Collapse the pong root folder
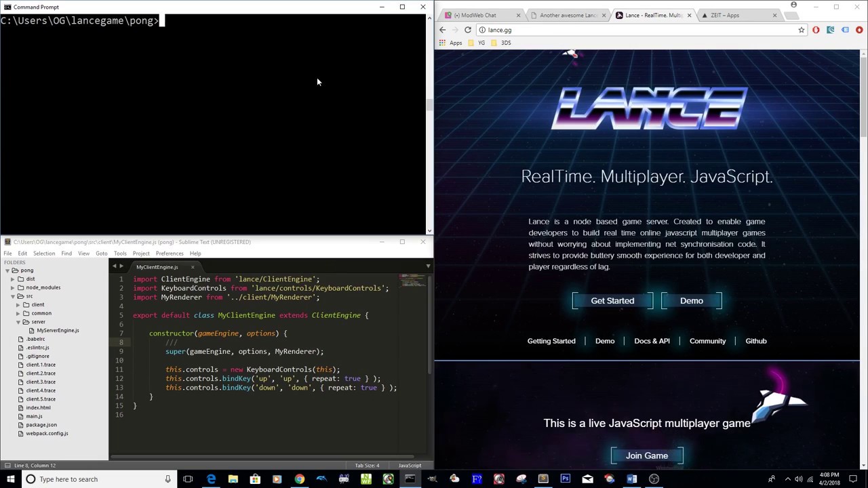 click(x=7, y=270)
